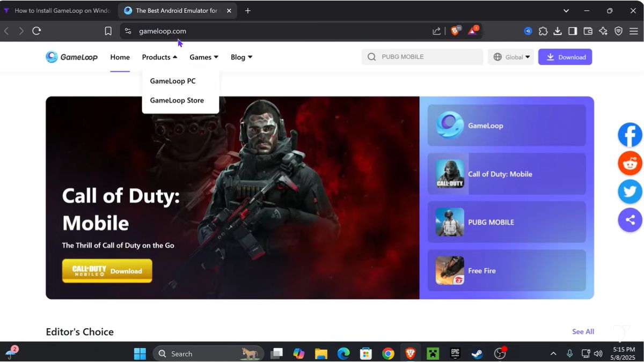Select GameLoop PC from Products menu
This screenshot has width=644, height=362.
tap(173, 81)
